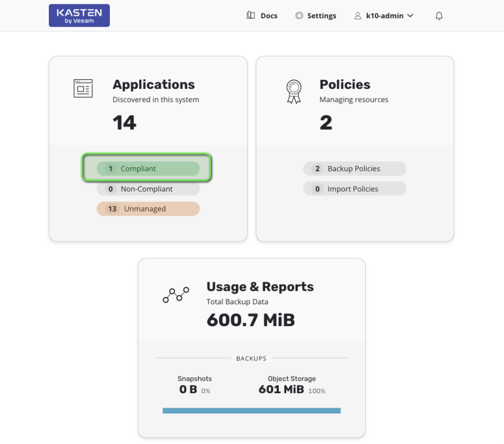Open the Import Policies list
This screenshot has height=444, width=504.
(354, 189)
